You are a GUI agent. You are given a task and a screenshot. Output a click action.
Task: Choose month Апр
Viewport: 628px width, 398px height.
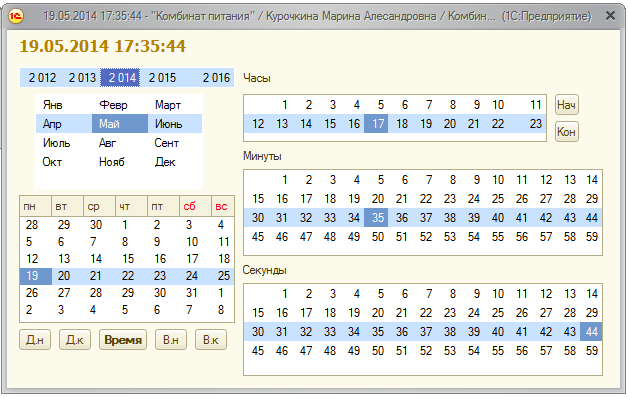point(52,124)
